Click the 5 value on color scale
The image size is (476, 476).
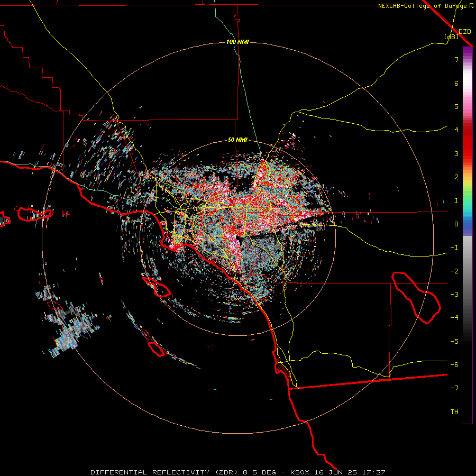(x=456, y=106)
